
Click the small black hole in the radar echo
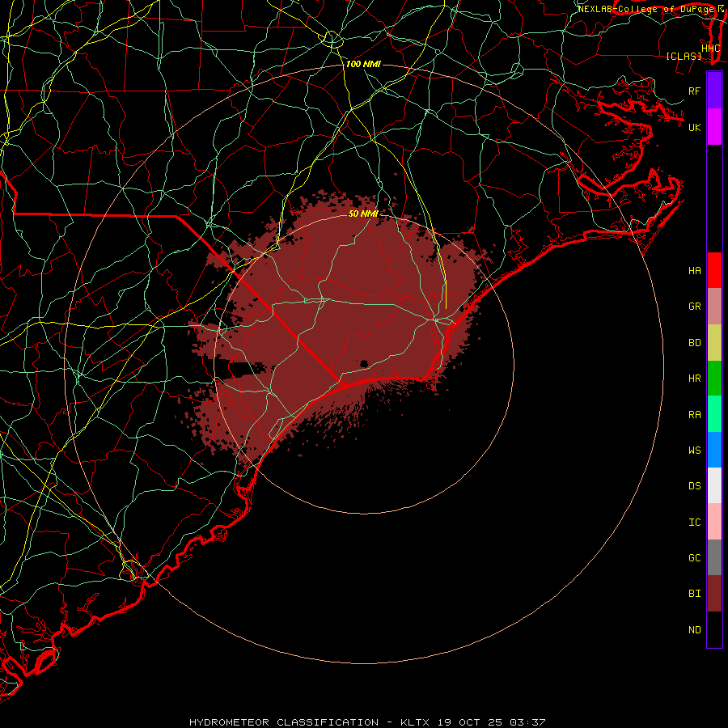363,363
